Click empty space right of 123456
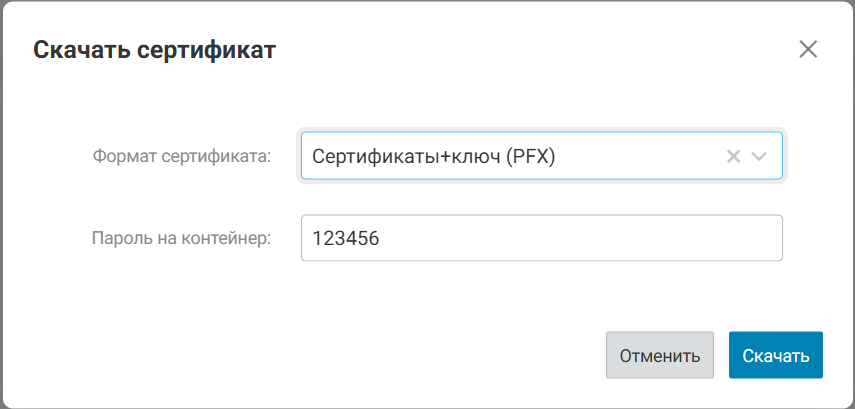 click(x=600, y=238)
